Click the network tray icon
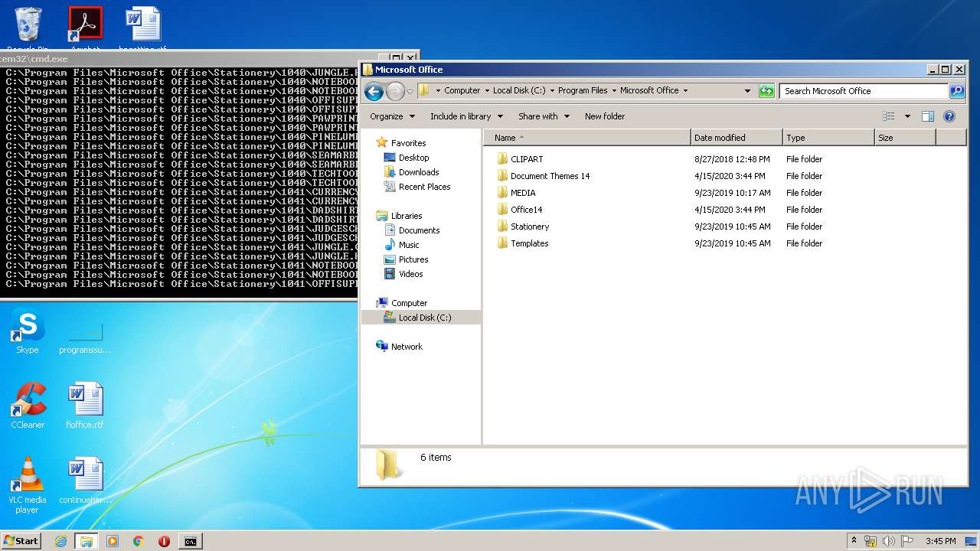This screenshot has height=551, width=980. 871,541
